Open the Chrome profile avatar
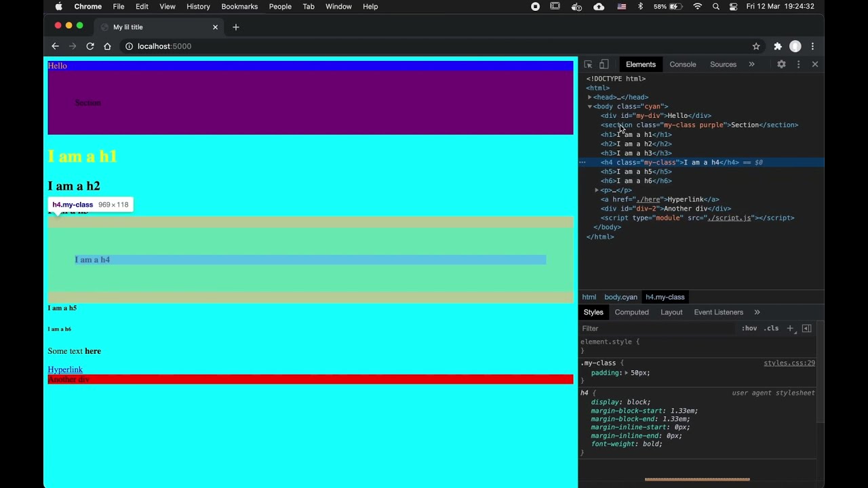868x488 pixels. [x=795, y=46]
